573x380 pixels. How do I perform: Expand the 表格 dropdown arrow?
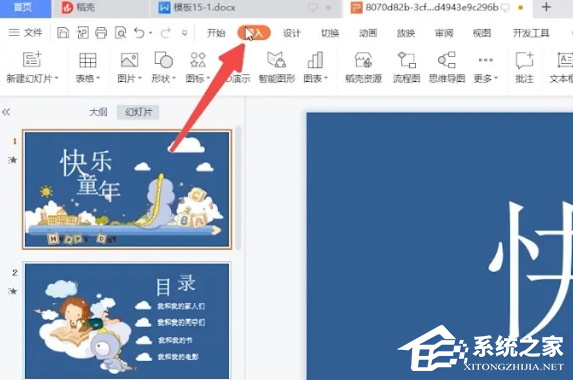(x=98, y=78)
